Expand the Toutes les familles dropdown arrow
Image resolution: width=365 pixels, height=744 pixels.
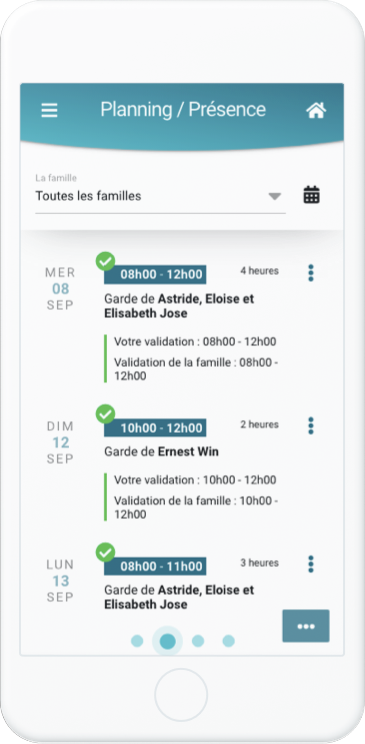275,196
